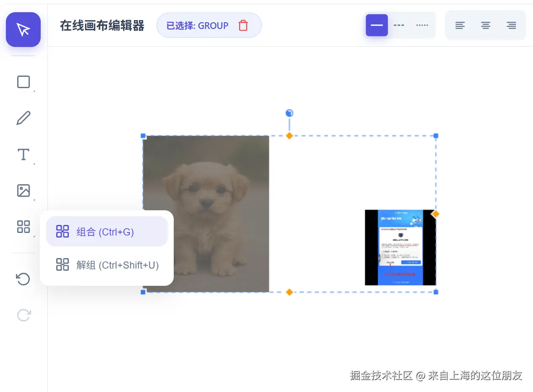Expand rectangle tool options arrow
Screen dimensions: 533x392
point(34,91)
